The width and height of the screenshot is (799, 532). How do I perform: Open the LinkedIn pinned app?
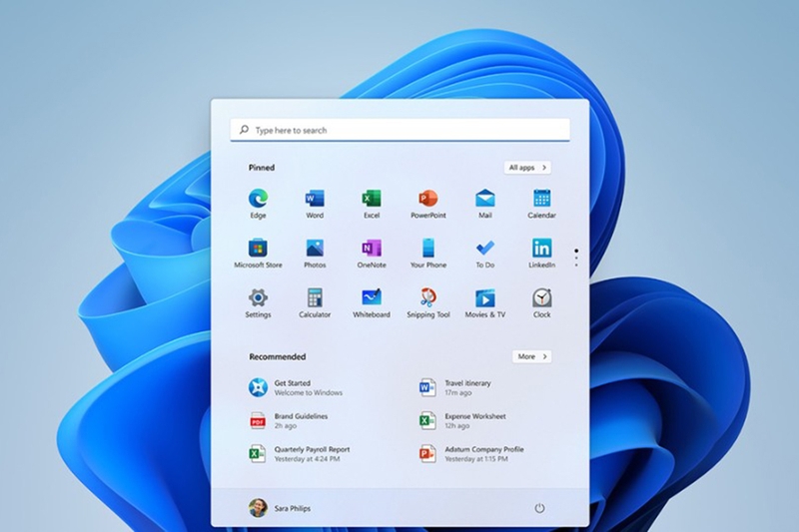(541, 253)
